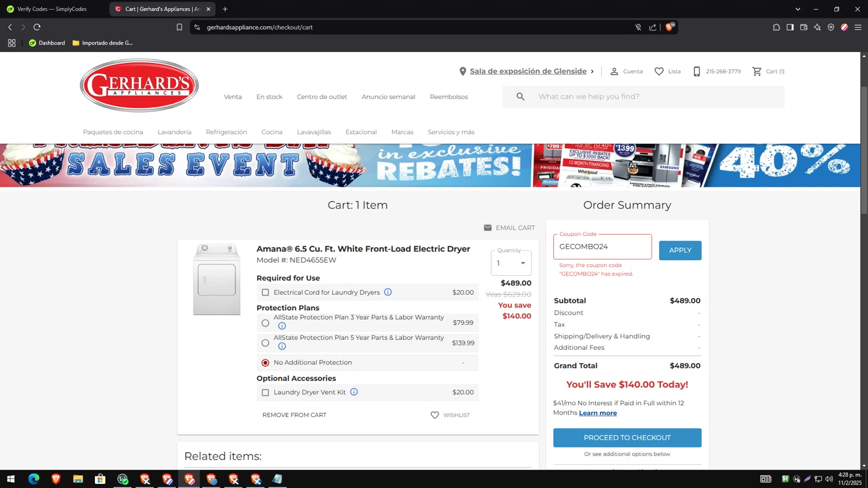Open Reembolsos in the top nav
This screenshot has height=488, width=868.
click(x=449, y=97)
